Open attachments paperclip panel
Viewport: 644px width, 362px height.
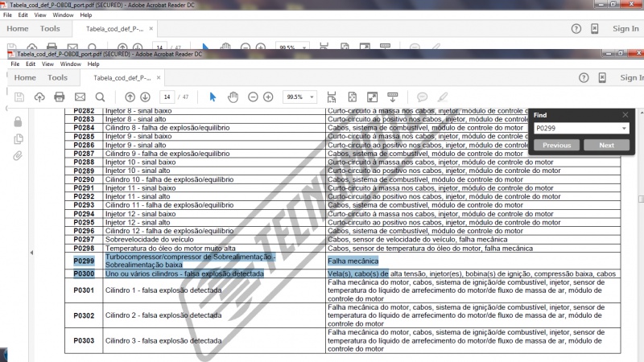18,155
